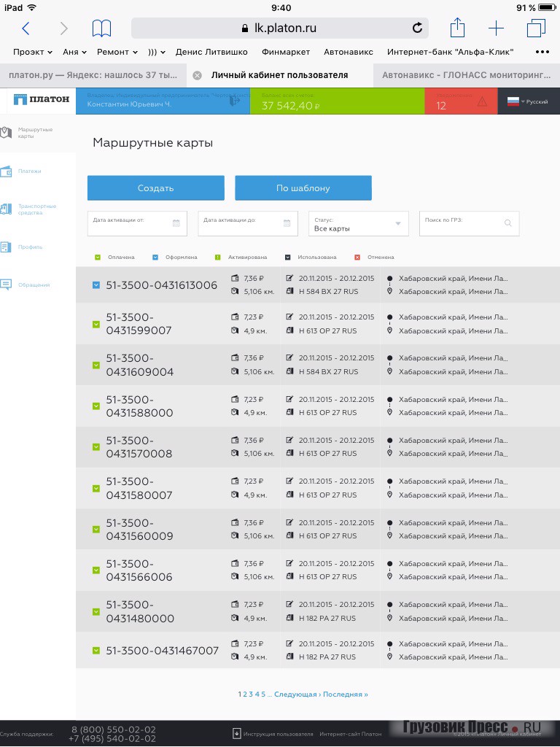Show all Safari tabs overview icon
The image size is (560, 747).
coord(536,28)
